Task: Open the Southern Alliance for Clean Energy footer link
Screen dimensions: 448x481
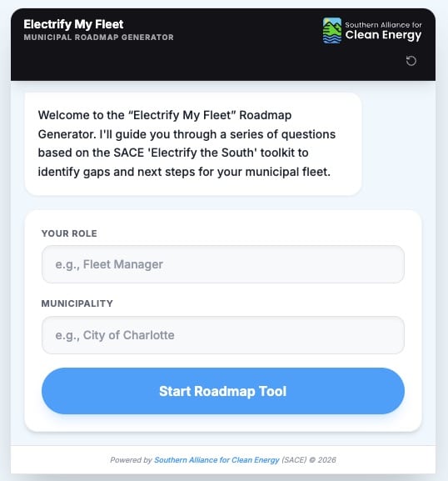Action: pyautogui.click(x=217, y=460)
